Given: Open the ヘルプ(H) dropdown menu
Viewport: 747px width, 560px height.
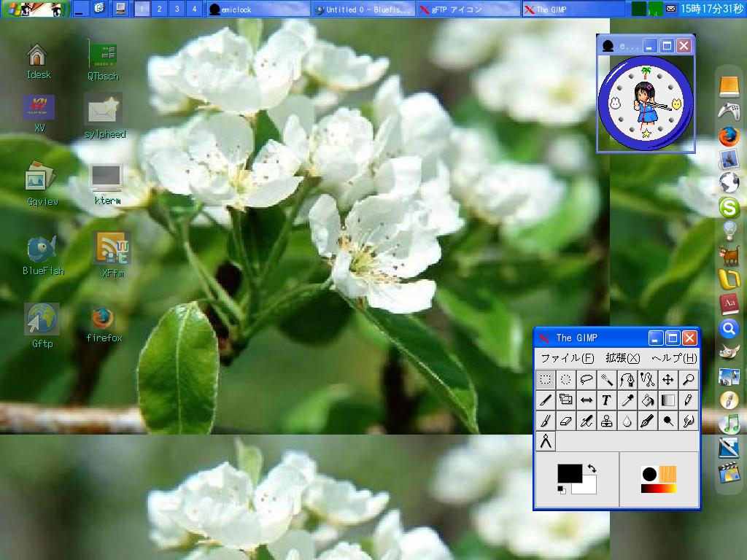Looking at the screenshot, I should point(673,358).
